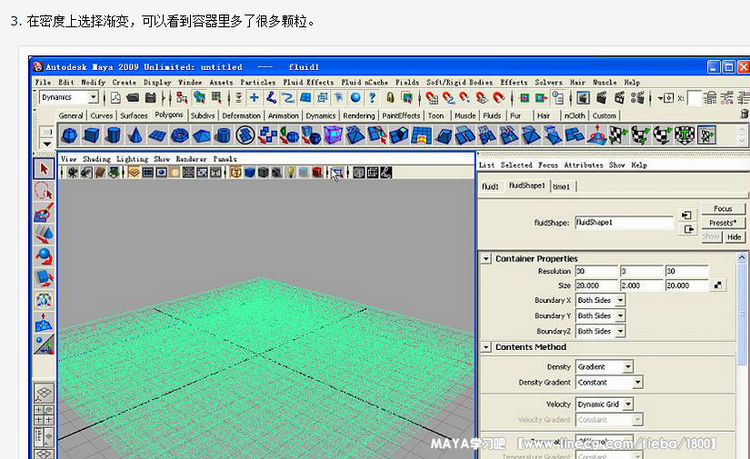Switch to the time1 attribute tab
The width and height of the screenshot is (750, 459).
click(562, 186)
